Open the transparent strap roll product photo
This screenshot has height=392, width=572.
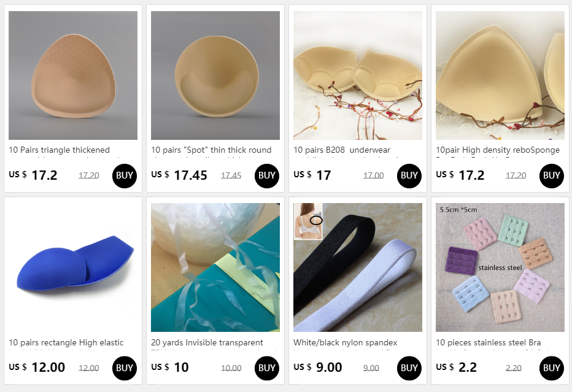215,267
